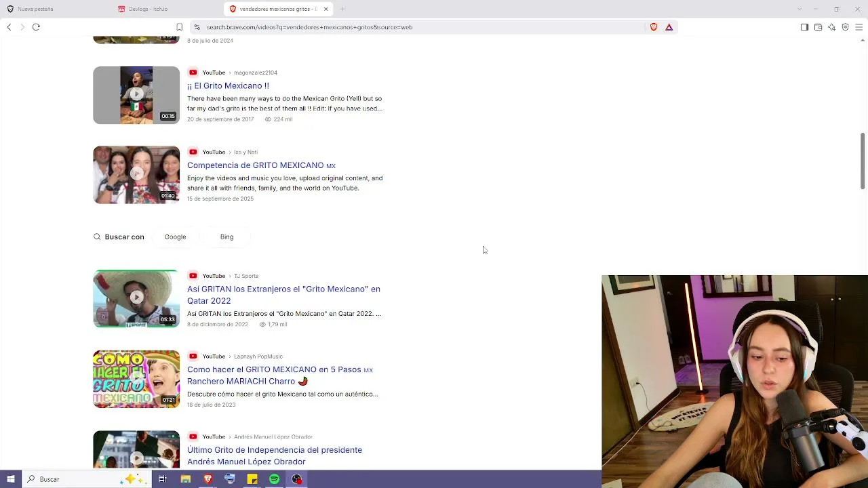Open Leo AI sparkle icon
This screenshot has height=488, width=868.
point(831,27)
